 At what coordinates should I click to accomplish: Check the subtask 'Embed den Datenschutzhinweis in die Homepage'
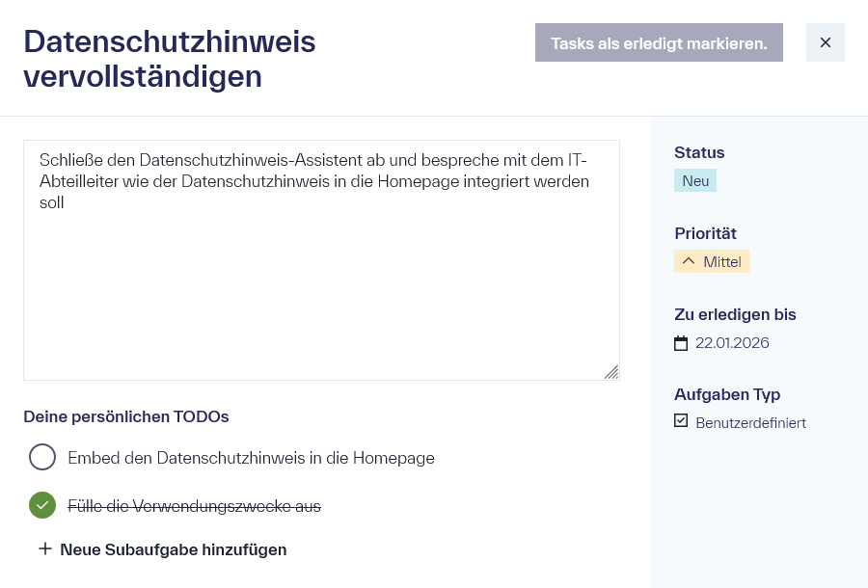point(42,457)
